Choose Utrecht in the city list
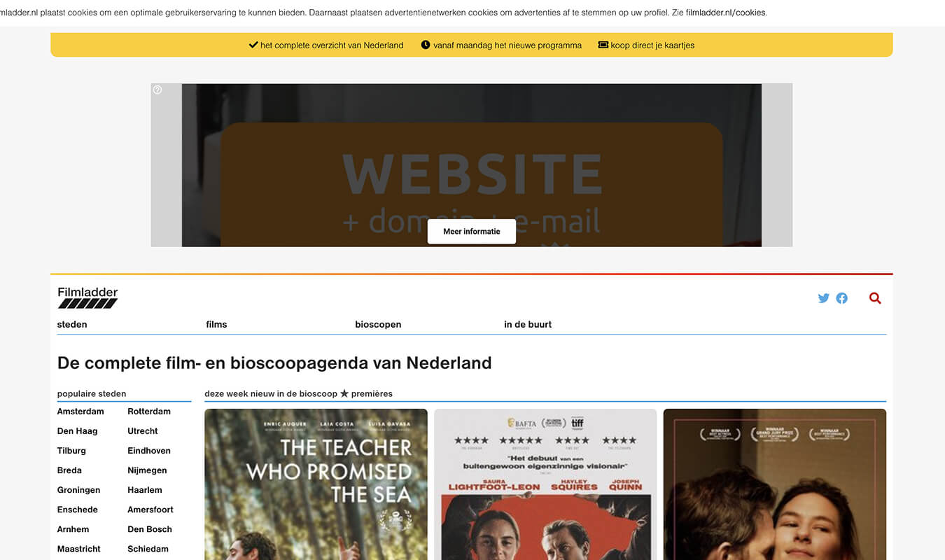The height and width of the screenshot is (560, 945). click(x=143, y=431)
